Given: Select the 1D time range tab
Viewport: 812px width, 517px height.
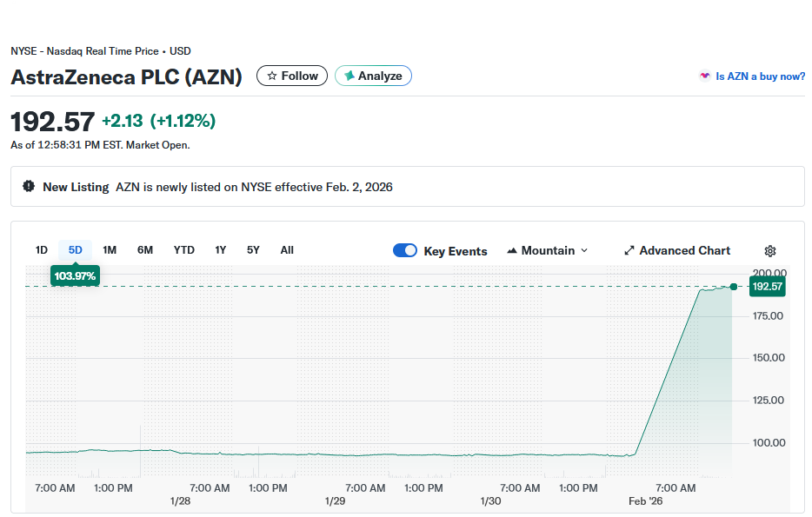Looking at the screenshot, I should [x=42, y=250].
